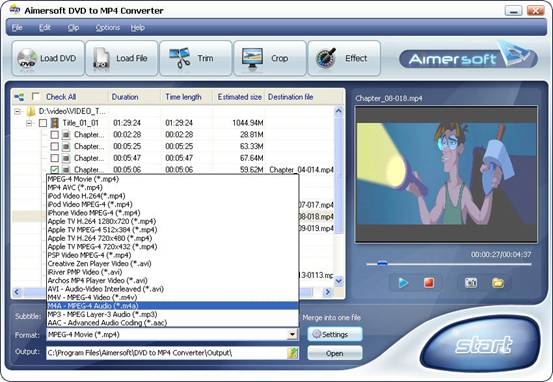Collapse the D:\video folder tree node
553x382 pixels.
17,111
